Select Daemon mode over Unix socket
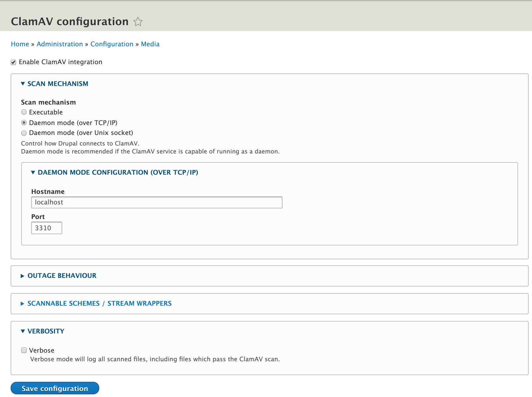Screen dimensions: 532x397 pyautogui.click(x=23, y=133)
